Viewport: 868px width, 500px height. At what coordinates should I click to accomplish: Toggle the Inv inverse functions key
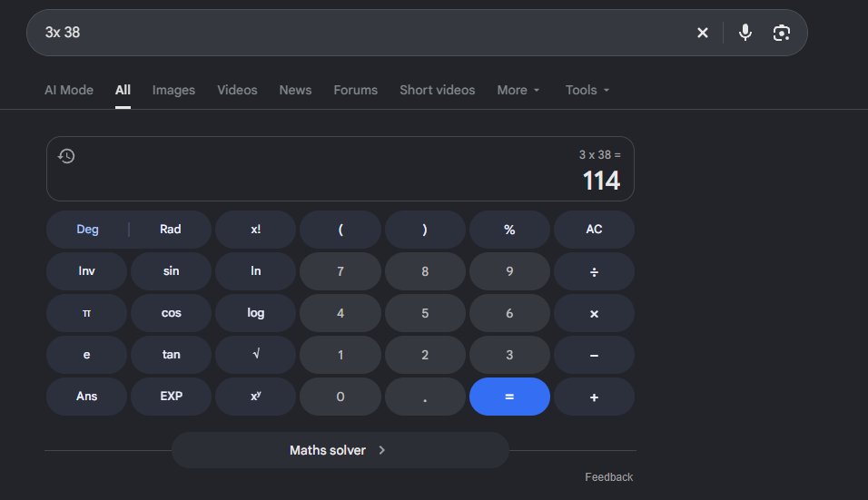(86, 271)
